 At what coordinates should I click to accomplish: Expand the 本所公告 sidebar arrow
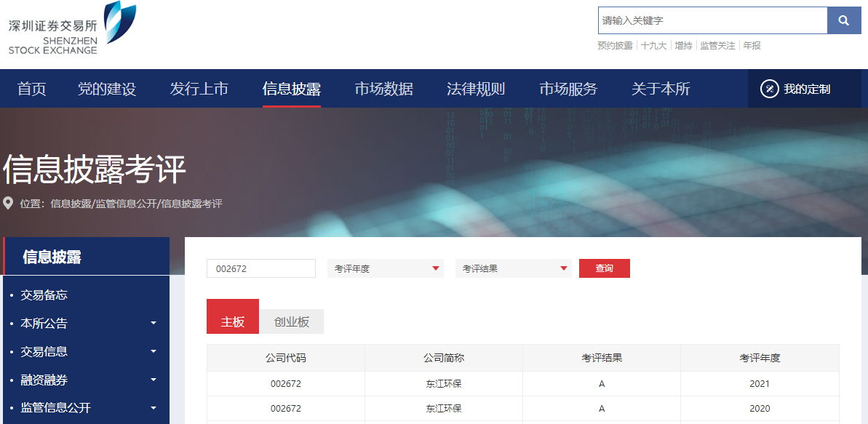point(154,323)
